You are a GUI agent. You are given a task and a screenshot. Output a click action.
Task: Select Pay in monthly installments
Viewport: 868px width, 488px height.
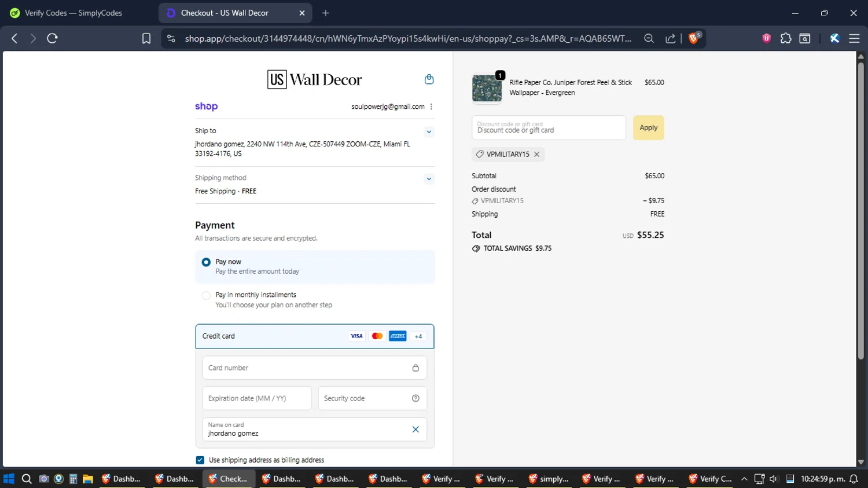(315, 300)
